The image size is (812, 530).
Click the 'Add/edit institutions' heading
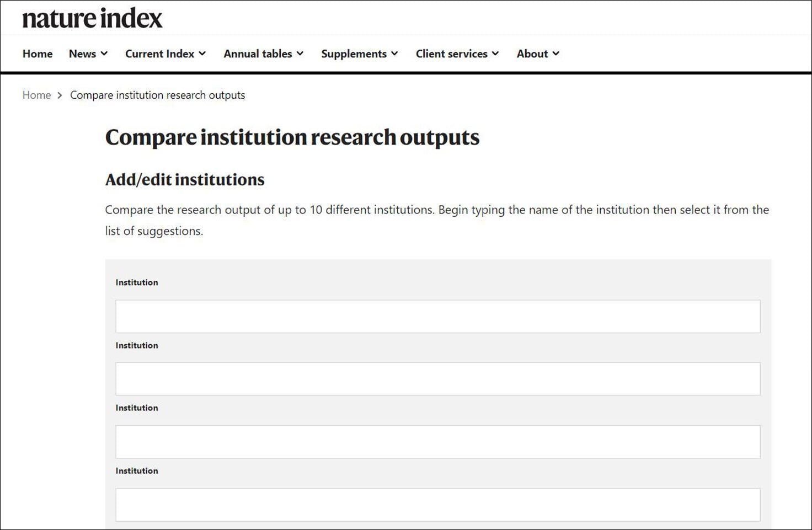pyautogui.click(x=185, y=180)
